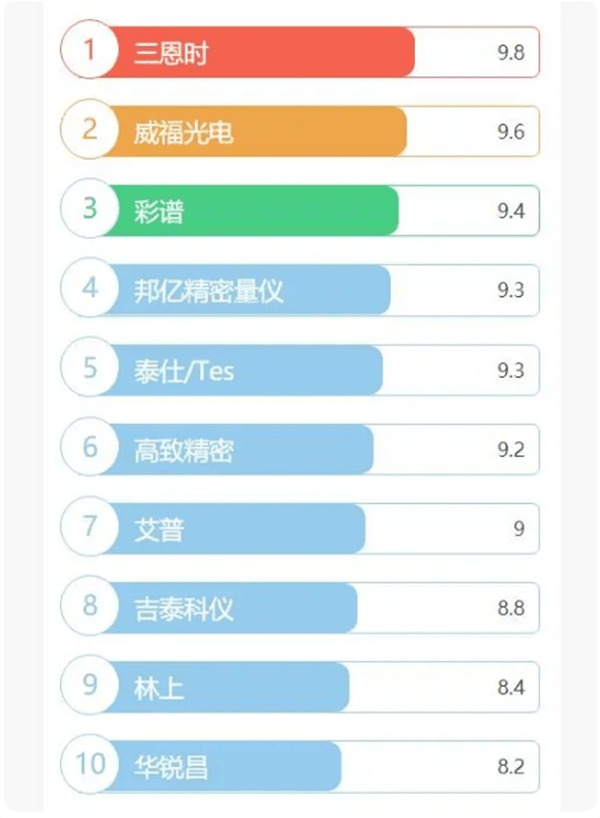Open the 威福光电 brand entry
This screenshot has height=818, width=600.
point(183,132)
